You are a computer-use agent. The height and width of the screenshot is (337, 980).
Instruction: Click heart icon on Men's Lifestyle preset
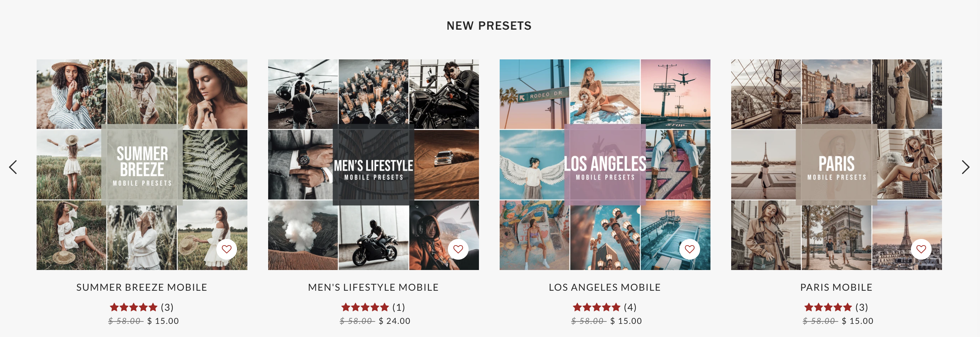tap(458, 249)
